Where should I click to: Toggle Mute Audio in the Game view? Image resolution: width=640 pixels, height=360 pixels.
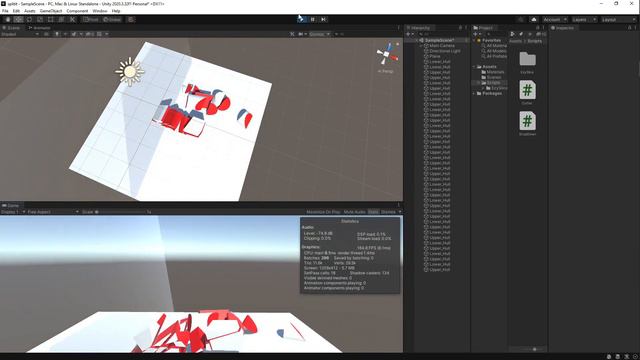coord(354,212)
